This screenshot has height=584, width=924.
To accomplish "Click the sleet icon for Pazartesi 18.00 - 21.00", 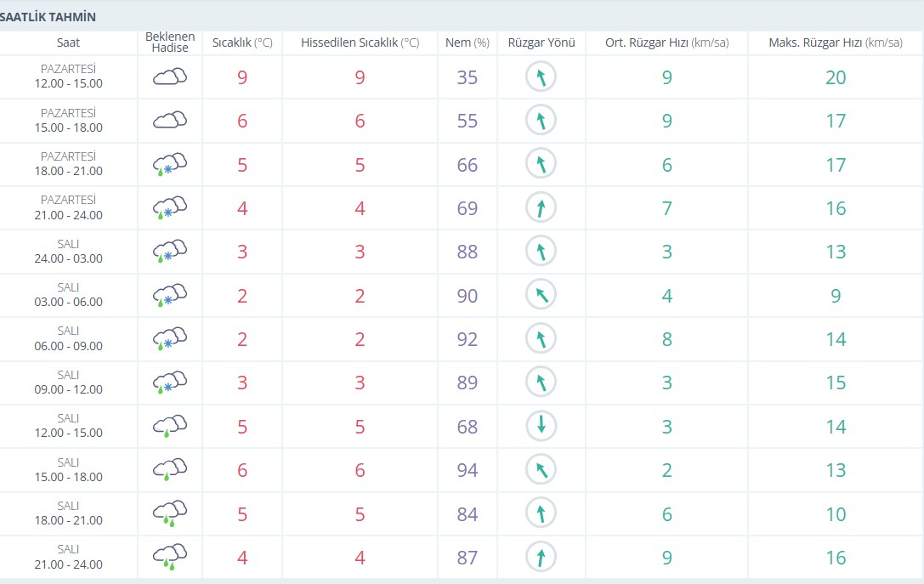I will [x=169, y=164].
